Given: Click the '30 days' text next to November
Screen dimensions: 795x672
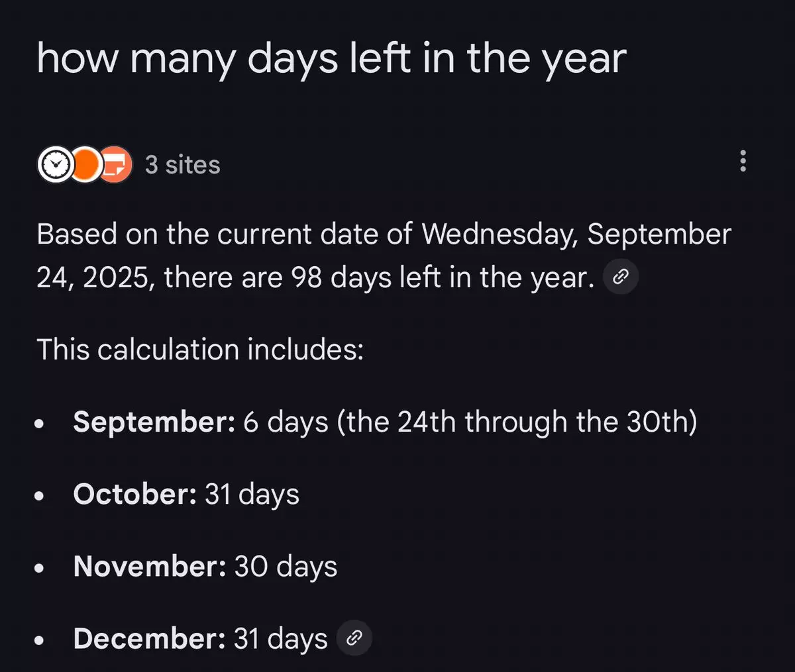Looking at the screenshot, I should click(x=286, y=566).
